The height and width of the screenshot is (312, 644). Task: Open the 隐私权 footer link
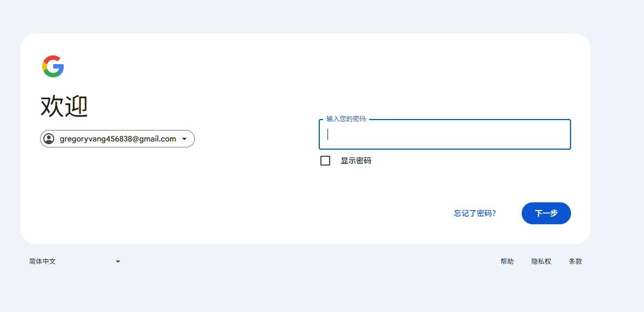[x=541, y=262]
